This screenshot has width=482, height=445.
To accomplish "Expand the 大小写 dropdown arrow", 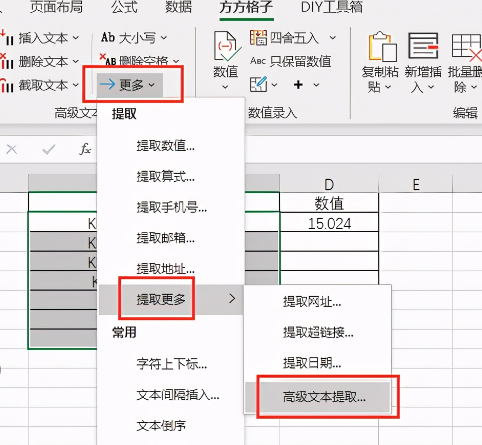I will [164, 38].
